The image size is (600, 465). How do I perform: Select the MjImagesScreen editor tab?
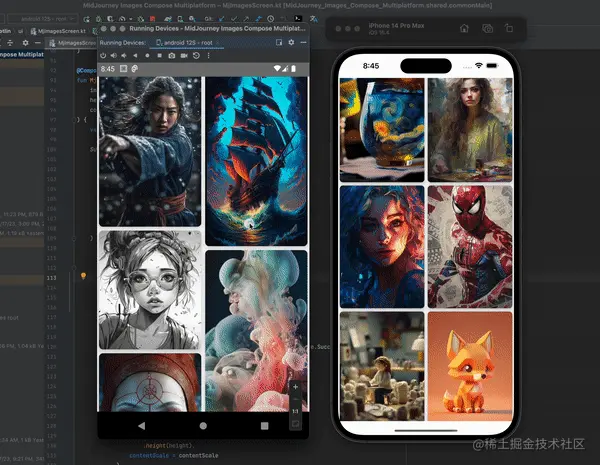72,43
